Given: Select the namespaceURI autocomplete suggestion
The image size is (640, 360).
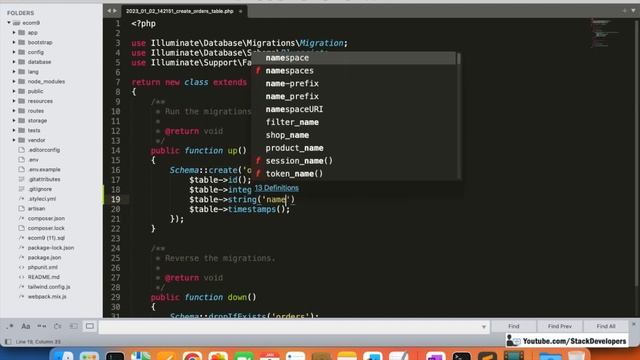Looking at the screenshot, I should click(354, 109).
